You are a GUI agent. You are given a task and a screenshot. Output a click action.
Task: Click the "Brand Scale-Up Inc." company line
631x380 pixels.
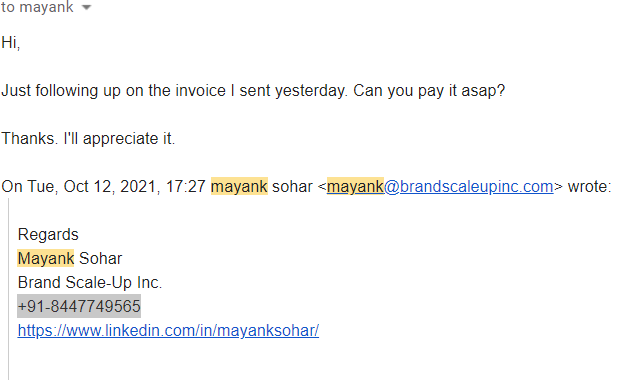(x=90, y=283)
